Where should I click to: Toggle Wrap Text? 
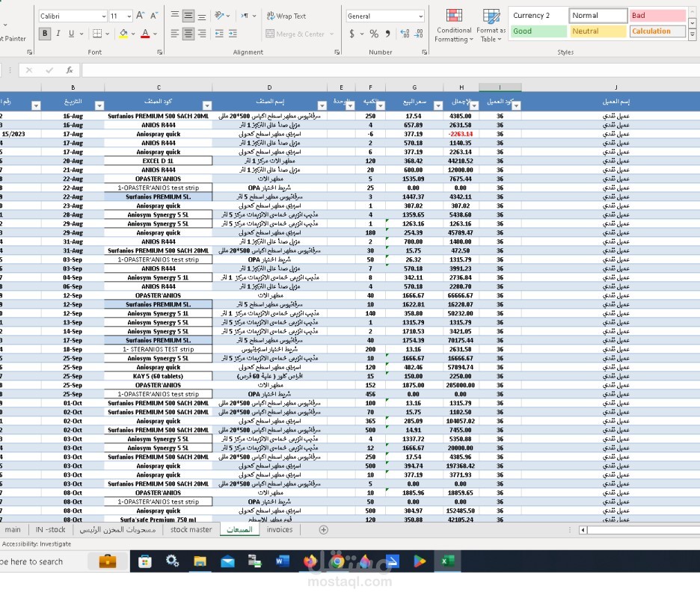pos(286,16)
